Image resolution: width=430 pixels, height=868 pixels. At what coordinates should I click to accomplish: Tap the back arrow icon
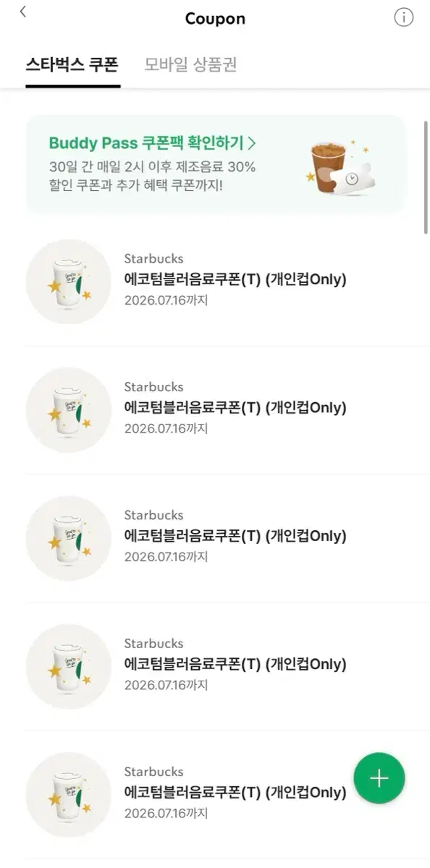coord(23,12)
